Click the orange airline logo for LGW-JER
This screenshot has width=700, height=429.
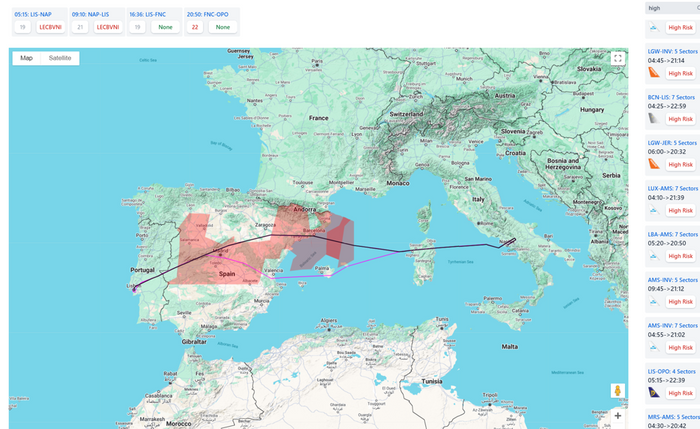click(653, 164)
